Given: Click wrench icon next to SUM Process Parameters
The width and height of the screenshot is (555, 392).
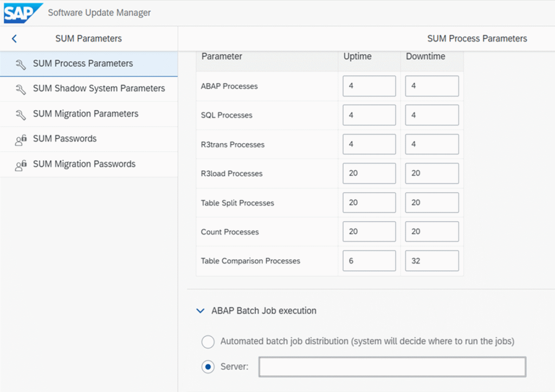Looking at the screenshot, I should point(21,64).
